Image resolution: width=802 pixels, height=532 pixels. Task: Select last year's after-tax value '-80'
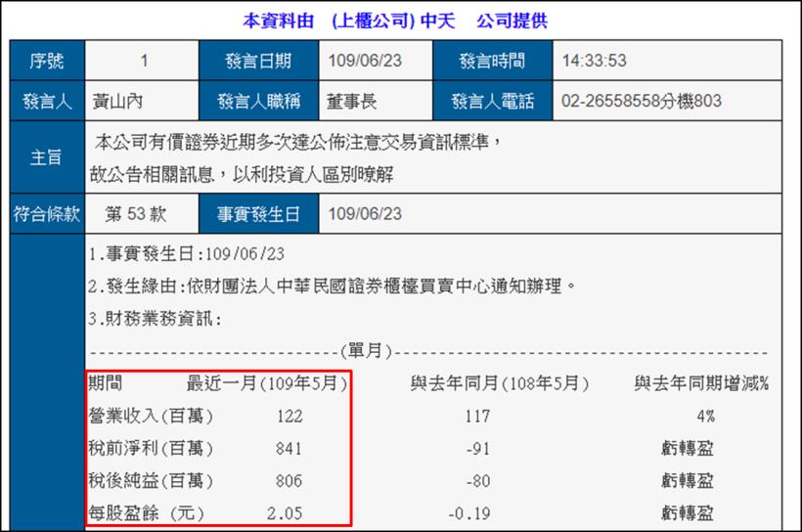[478, 481]
